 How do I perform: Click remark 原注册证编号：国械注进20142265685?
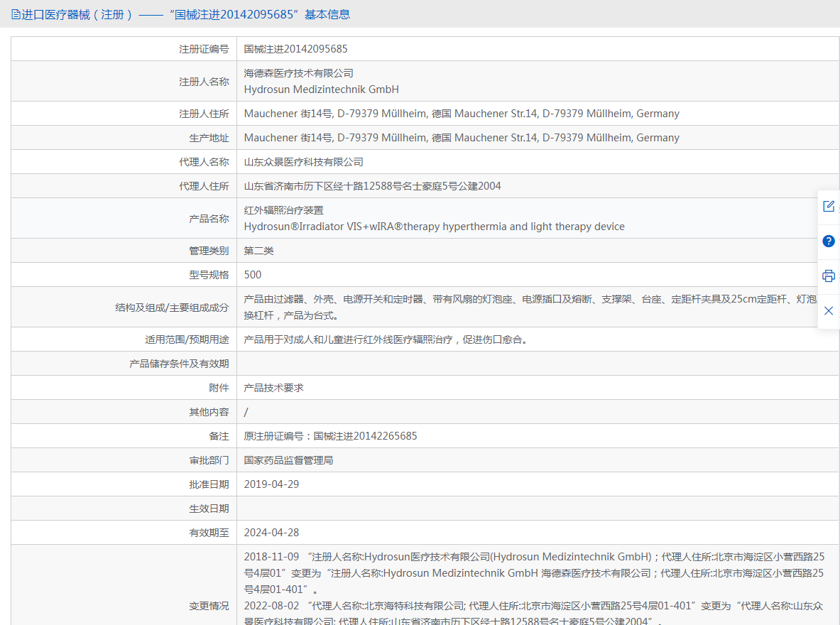(331, 436)
